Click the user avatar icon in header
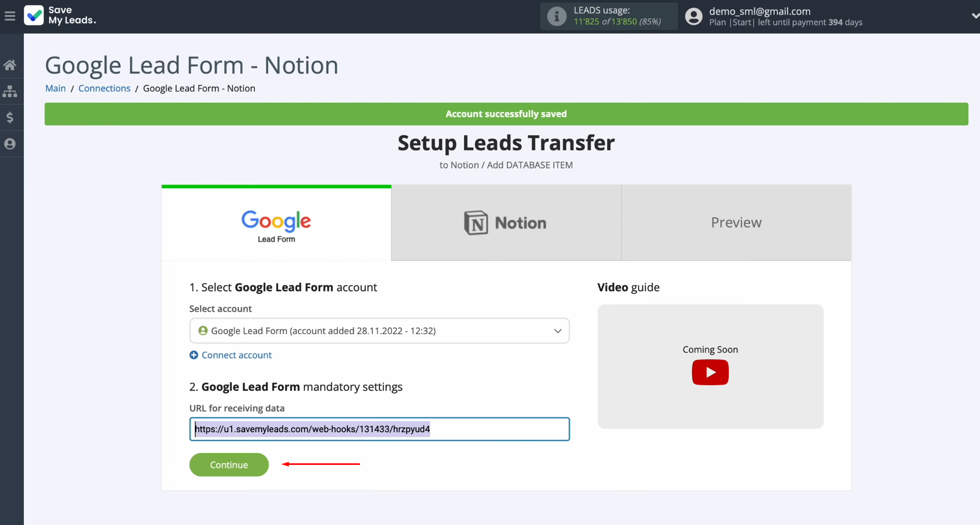Viewport: 980px width, 525px height. (693, 16)
